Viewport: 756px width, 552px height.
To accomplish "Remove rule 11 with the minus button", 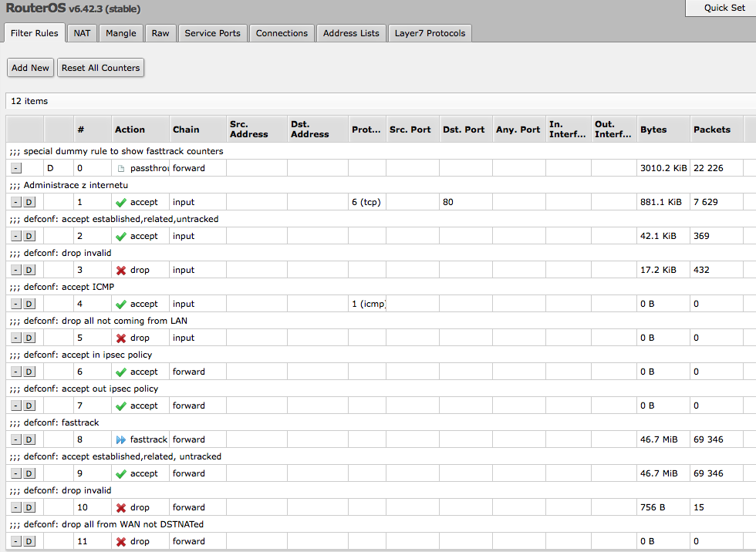I will pos(16,541).
